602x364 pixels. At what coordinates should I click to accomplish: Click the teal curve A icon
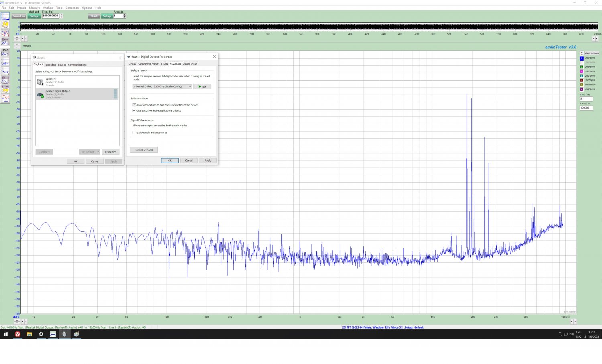[x=582, y=76]
